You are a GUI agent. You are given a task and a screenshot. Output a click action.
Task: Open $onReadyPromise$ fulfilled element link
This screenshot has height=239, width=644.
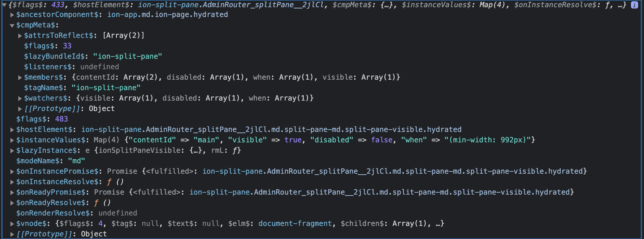(380, 192)
